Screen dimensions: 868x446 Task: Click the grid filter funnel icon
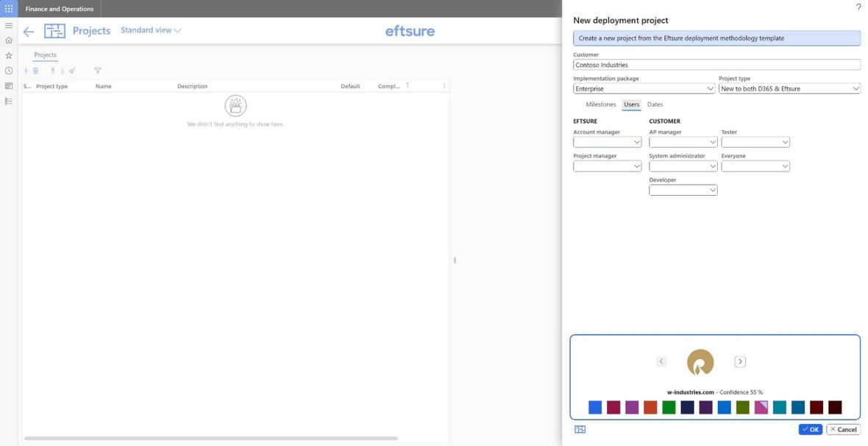[97, 71]
